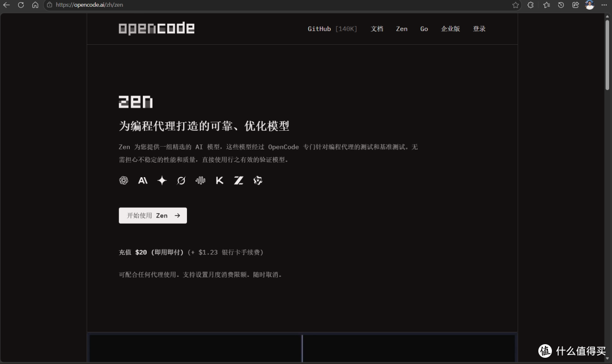The height and width of the screenshot is (364, 612).
Task: Click the pixelated Zen heading logo
Action: tap(135, 102)
